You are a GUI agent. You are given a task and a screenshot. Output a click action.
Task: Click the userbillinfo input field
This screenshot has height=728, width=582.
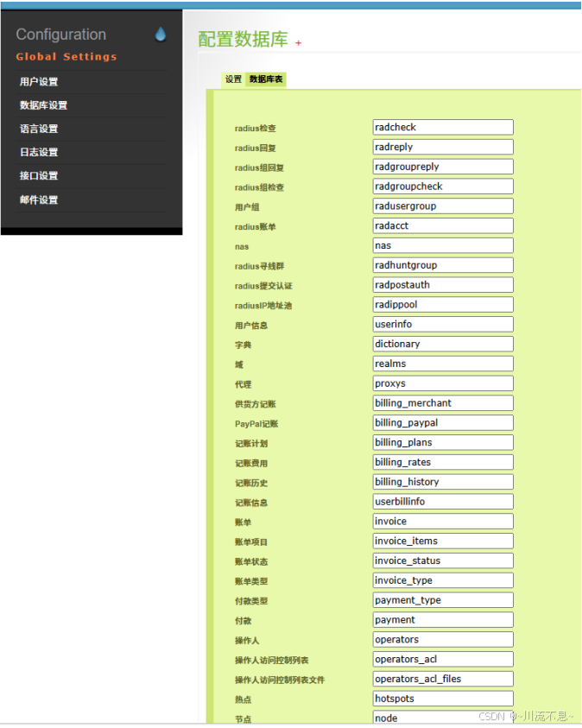pos(443,502)
